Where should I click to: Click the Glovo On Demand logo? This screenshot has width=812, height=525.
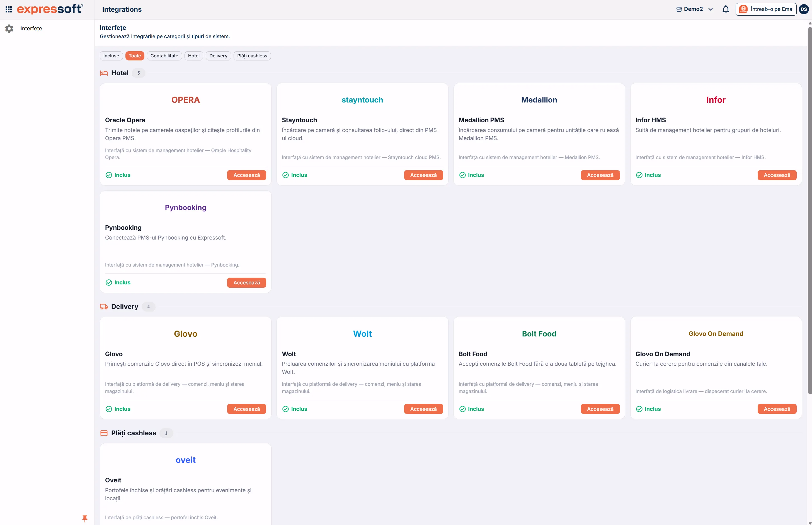pyautogui.click(x=716, y=334)
